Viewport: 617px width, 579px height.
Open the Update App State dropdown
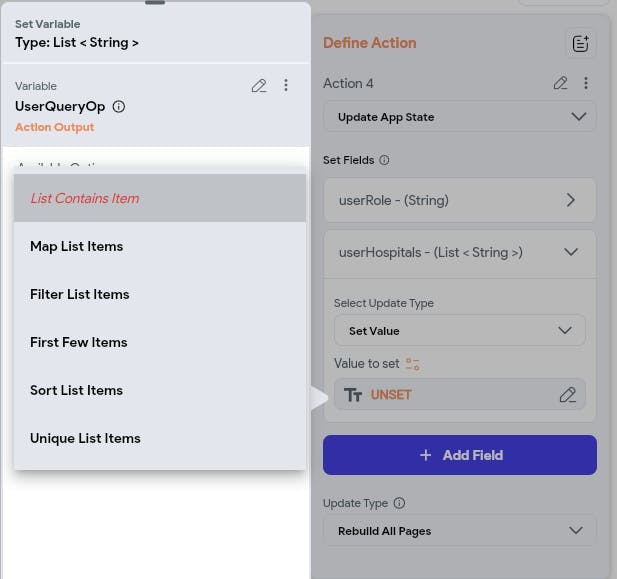tap(459, 117)
